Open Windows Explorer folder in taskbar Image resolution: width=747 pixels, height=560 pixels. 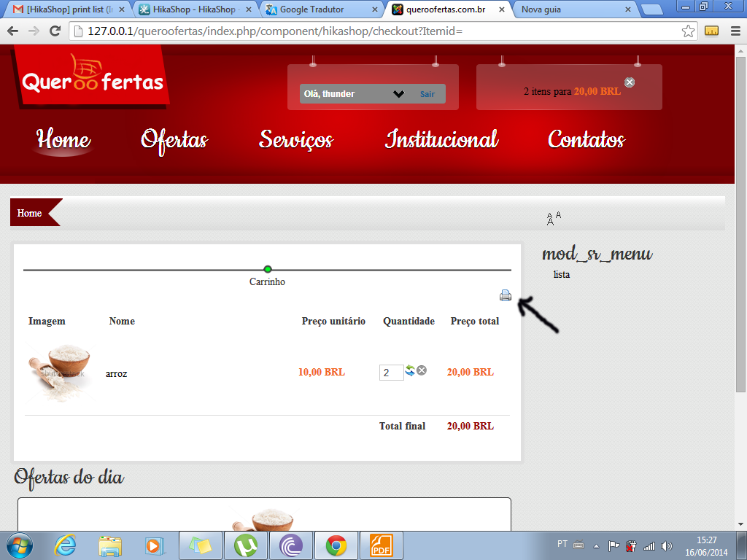(x=110, y=545)
